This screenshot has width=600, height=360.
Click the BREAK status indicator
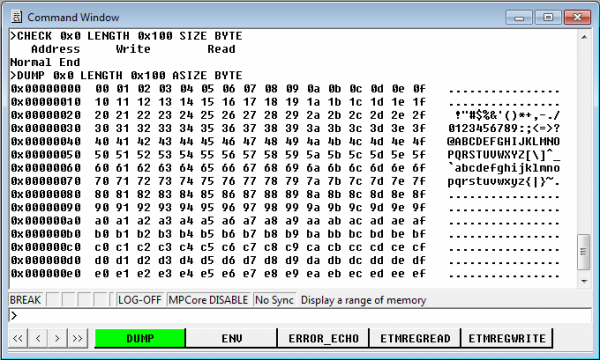tap(26, 300)
